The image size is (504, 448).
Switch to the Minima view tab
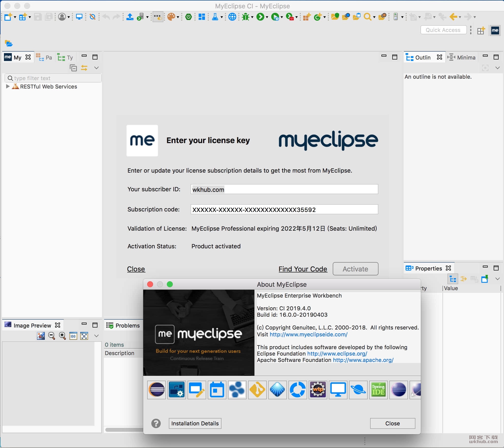tap(462, 58)
